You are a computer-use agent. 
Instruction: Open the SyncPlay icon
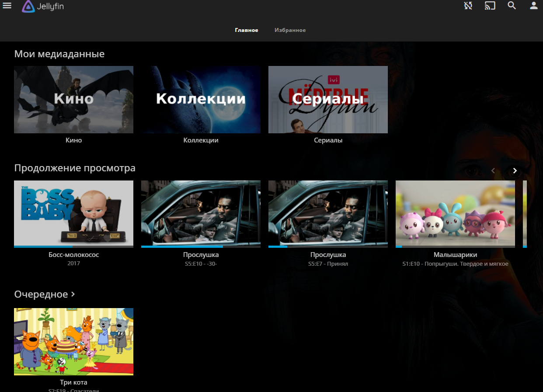[468, 6]
